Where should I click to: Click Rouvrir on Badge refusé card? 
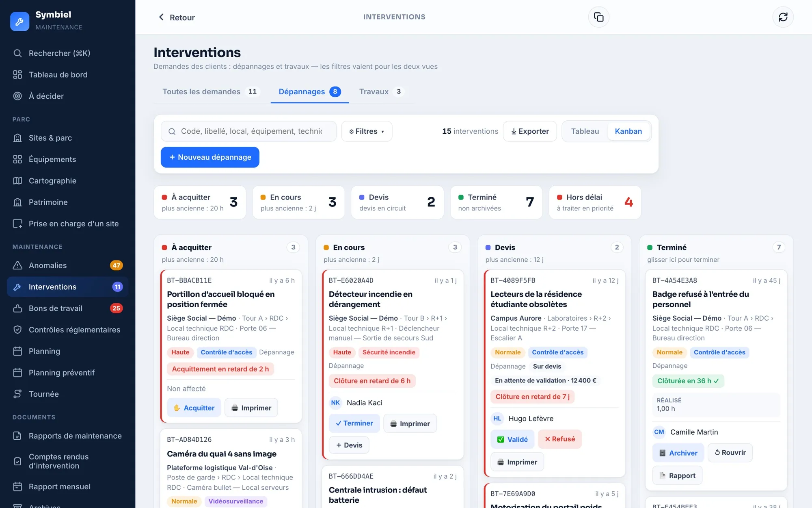tap(730, 453)
